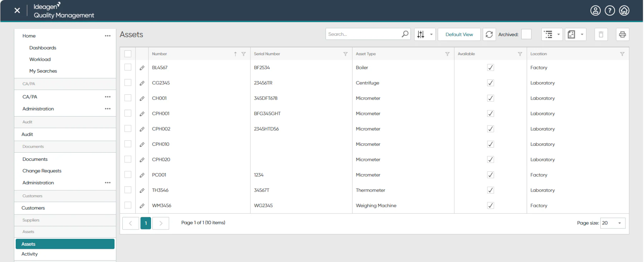Go to the home icon in header
Image resolution: width=644 pixels, height=262 pixels.
click(x=624, y=11)
